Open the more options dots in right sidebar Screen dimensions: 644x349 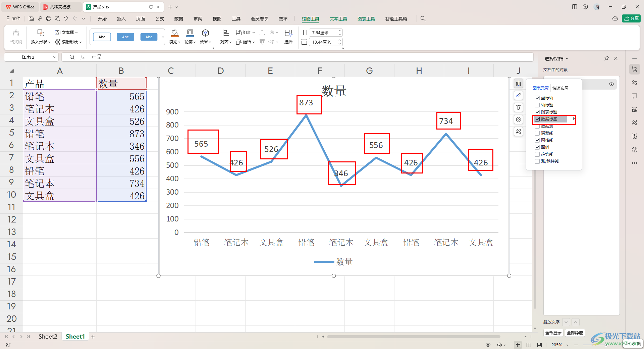click(634, 163)
